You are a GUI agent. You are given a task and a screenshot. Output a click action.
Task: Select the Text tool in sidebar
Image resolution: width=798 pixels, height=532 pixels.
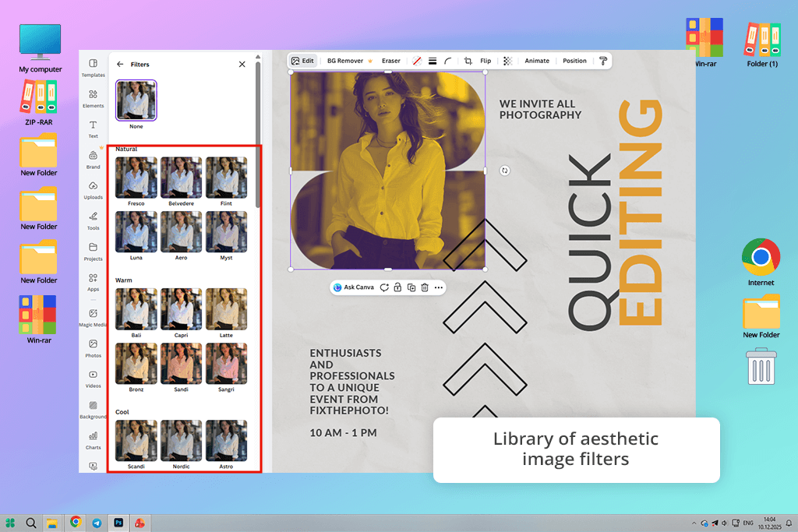tap(94, 129)
